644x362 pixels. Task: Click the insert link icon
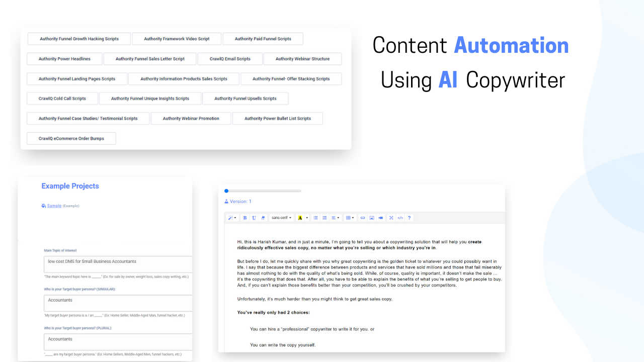pyautogui.click(x=363, y=218)
